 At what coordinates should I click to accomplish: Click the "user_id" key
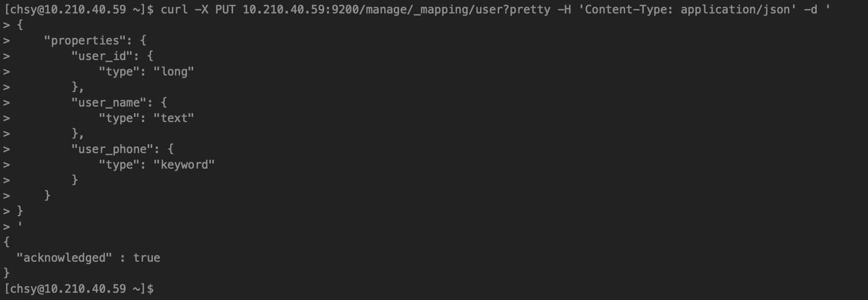click(x=102, y=56)
